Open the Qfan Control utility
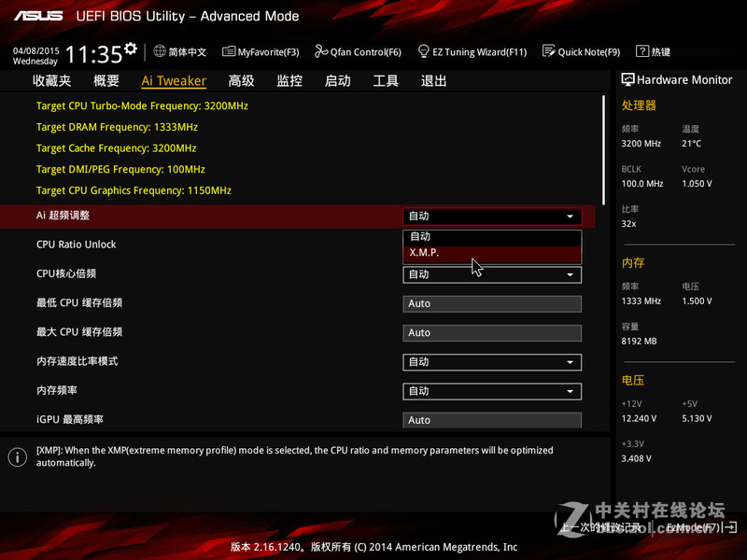This screenshot has width=747, height=560. click(358, 52)
